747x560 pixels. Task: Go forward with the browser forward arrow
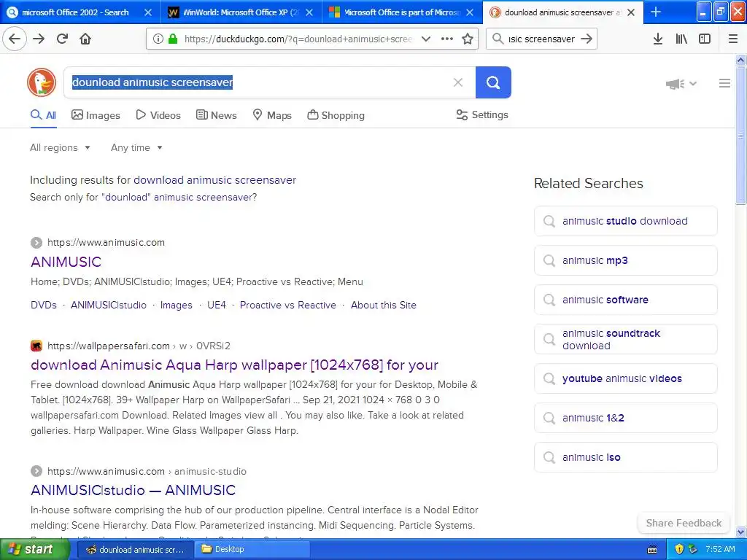coord(39,39)
